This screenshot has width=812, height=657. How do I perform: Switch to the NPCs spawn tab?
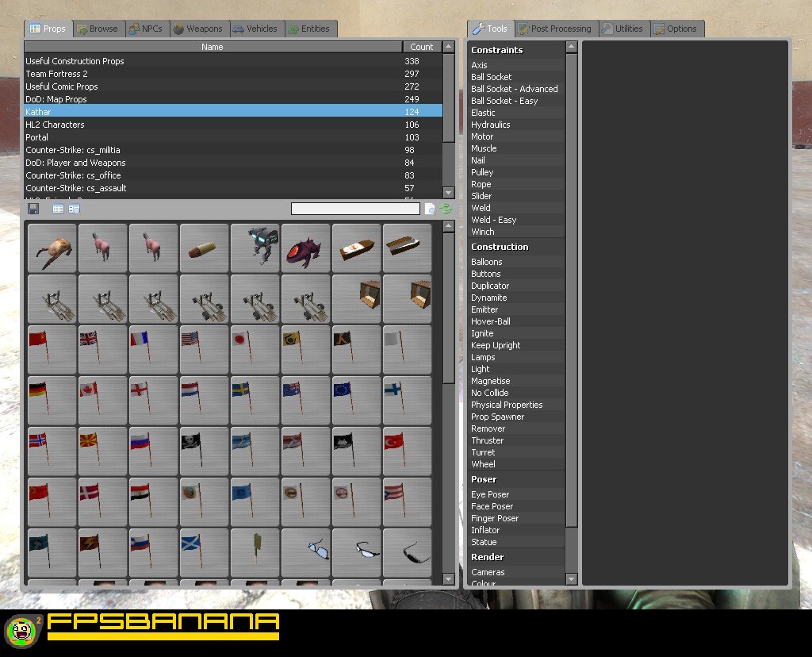pos(147,29)
